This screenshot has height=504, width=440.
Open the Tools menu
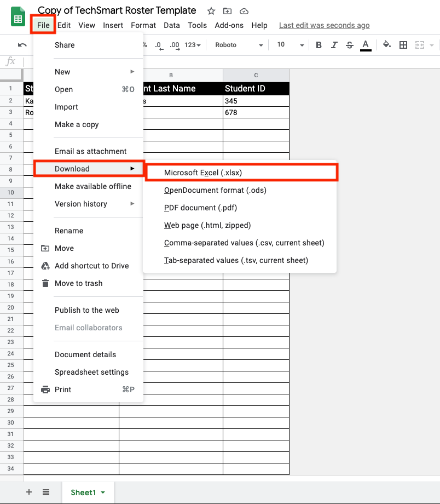pyautogui.click(x=197, y=25)
